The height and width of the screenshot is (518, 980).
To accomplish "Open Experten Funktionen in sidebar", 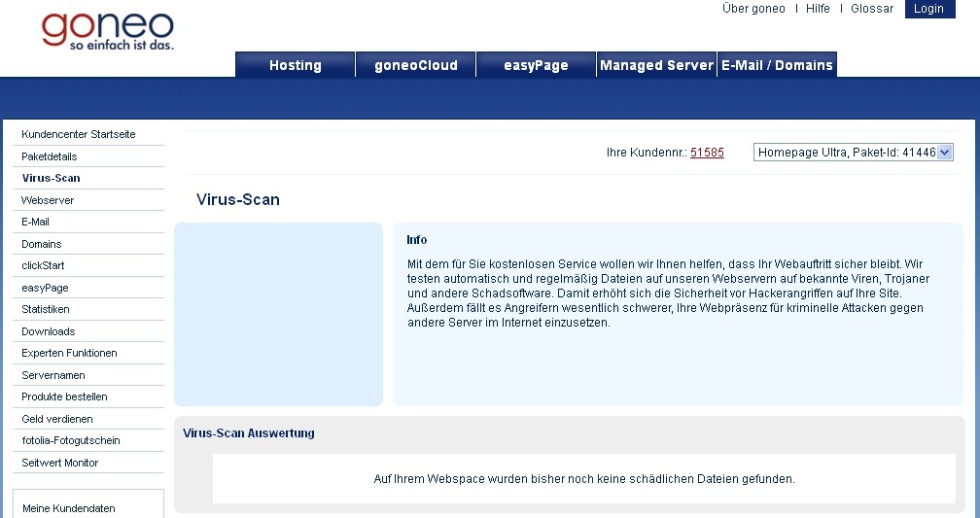I will (x=69, y=353).
